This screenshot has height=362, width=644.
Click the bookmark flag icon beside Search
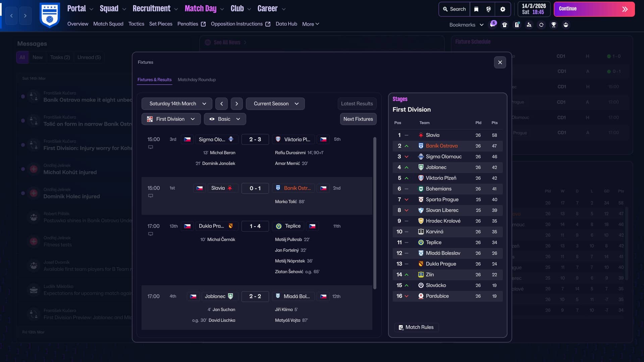click(476, 9)
